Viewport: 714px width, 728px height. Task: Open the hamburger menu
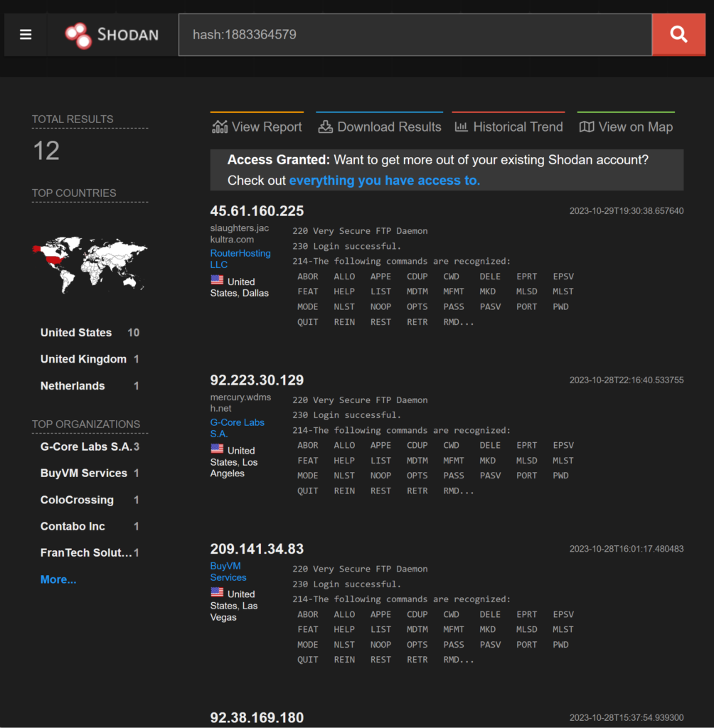point(26,35)
